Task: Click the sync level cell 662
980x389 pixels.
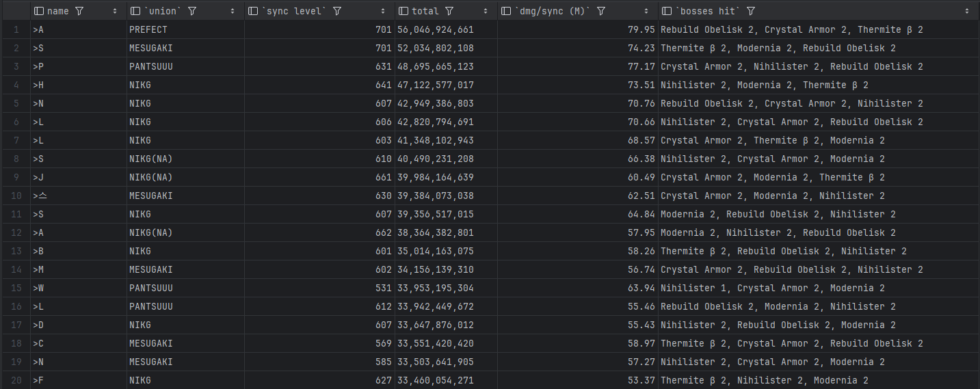Action: point(319,233)
